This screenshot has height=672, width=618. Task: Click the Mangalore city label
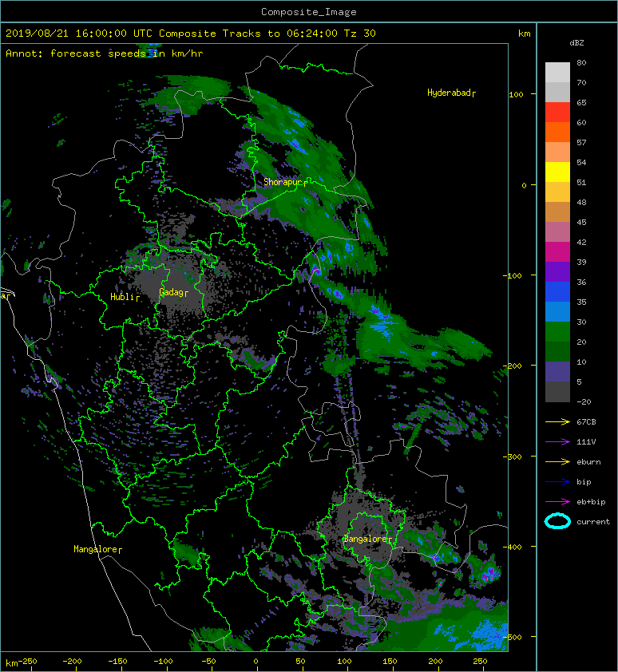pos(97,549)
